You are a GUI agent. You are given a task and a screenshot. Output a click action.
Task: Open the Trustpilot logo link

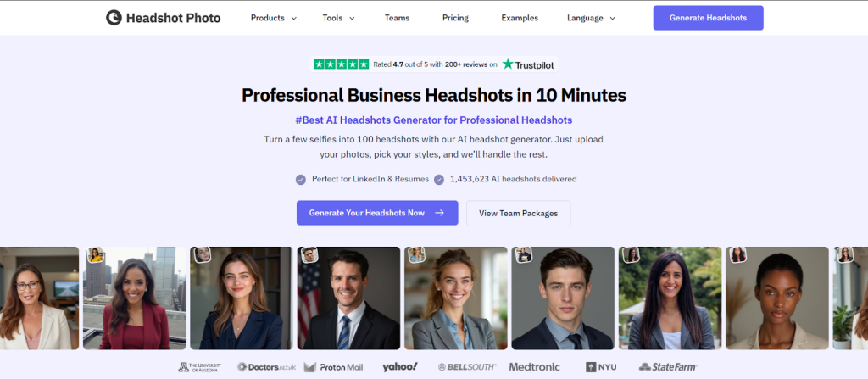pyautogui.click(x=529, y=64)
